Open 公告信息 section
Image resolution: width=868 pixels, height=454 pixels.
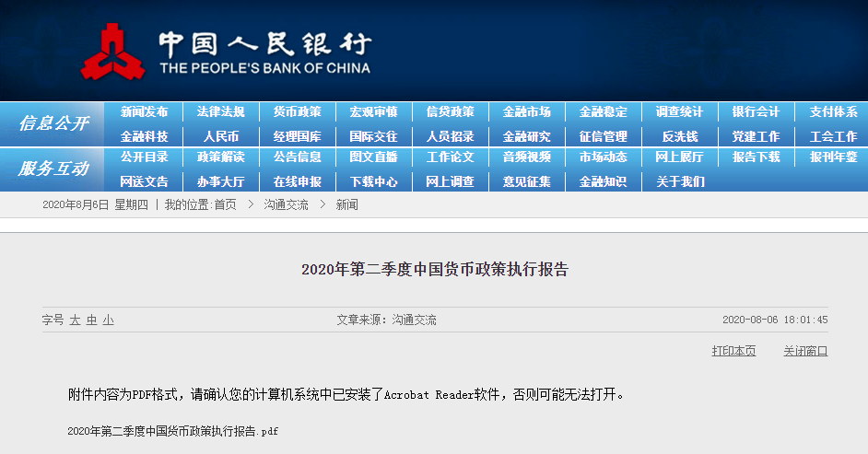298,157
